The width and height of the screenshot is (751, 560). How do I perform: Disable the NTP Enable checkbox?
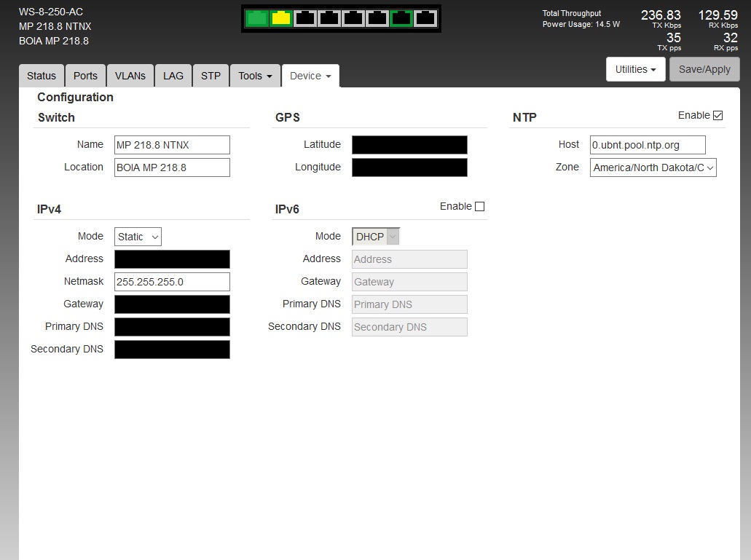717,115
